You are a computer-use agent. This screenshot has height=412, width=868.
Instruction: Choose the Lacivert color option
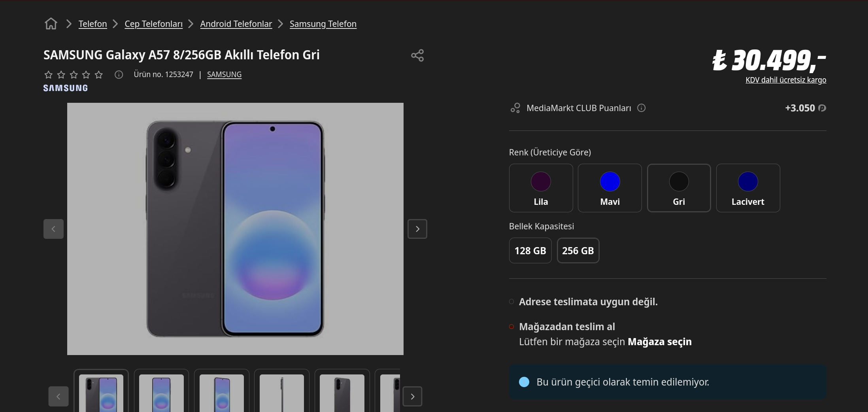[748, 188]
